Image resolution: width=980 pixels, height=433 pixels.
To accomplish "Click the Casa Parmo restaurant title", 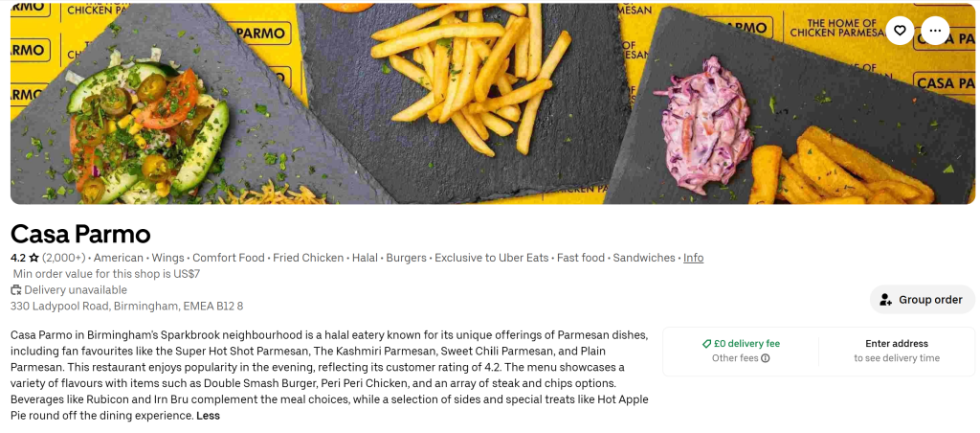I will point(80,233).
